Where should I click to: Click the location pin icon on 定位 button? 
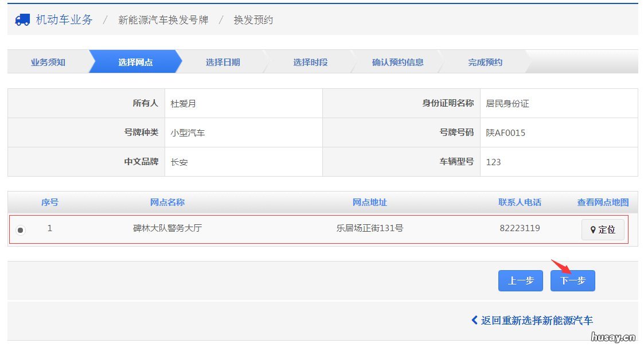click(594, 230)
